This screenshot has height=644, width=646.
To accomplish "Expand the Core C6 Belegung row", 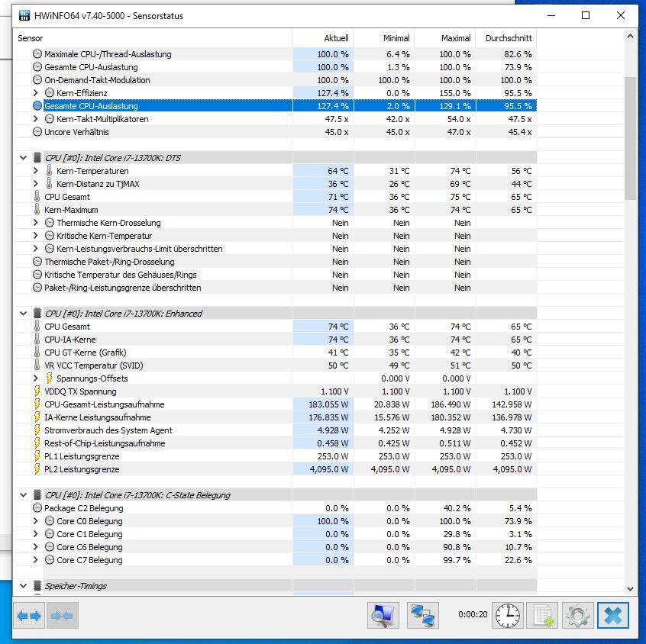I will (x=36, y=547).
